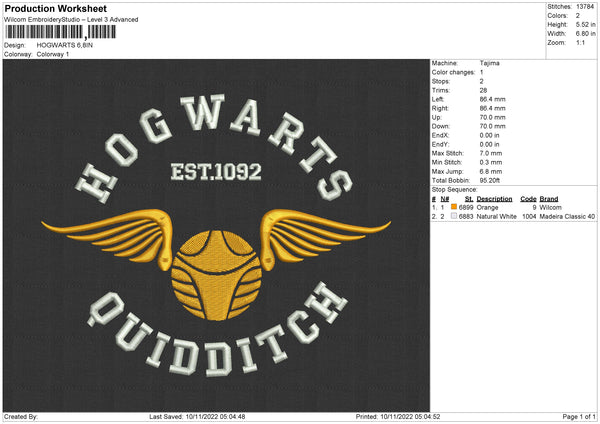Select the 'Wilcom' brand cell
The image size is (600, 424).
point(551,207)
